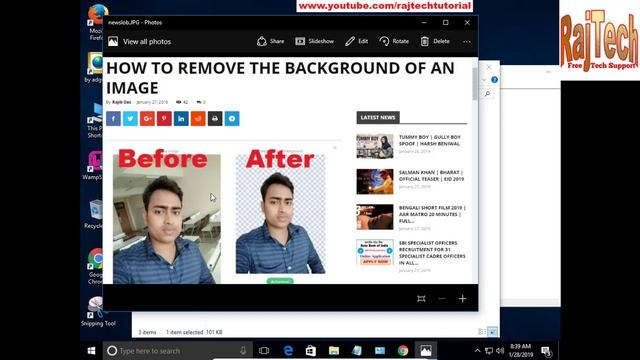Click the SBI recruitment news thumbnail
The height and width of the screenshot is (360, 640).
375,252
